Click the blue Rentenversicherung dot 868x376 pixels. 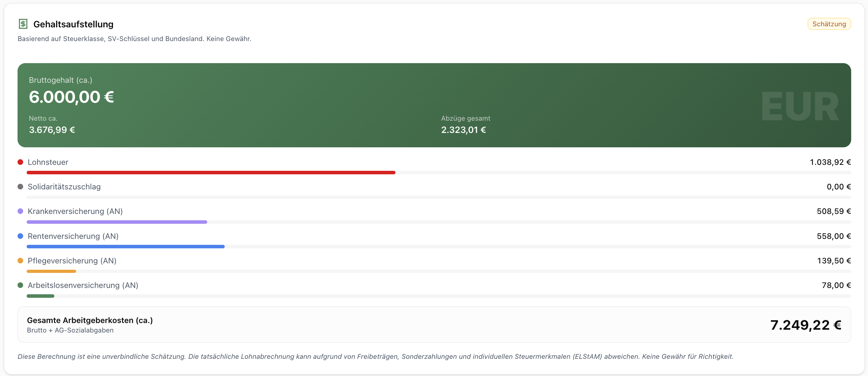click(x=20, y=236)
